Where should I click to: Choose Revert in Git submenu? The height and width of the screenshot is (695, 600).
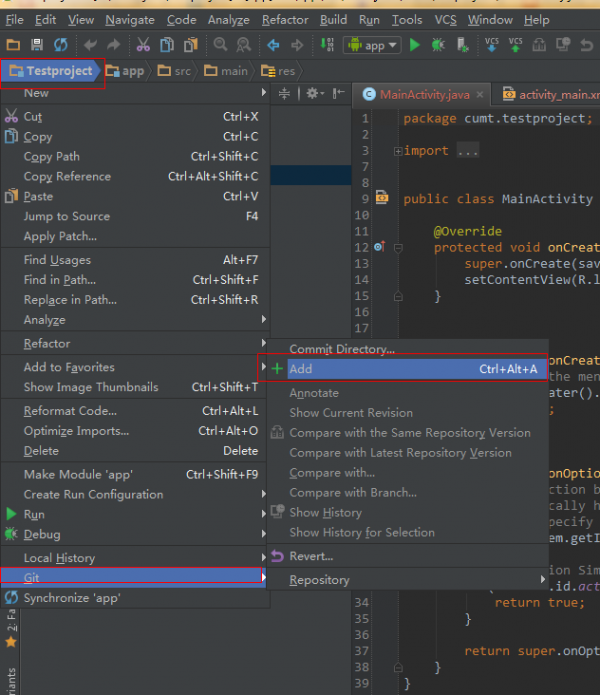point(408,556)
